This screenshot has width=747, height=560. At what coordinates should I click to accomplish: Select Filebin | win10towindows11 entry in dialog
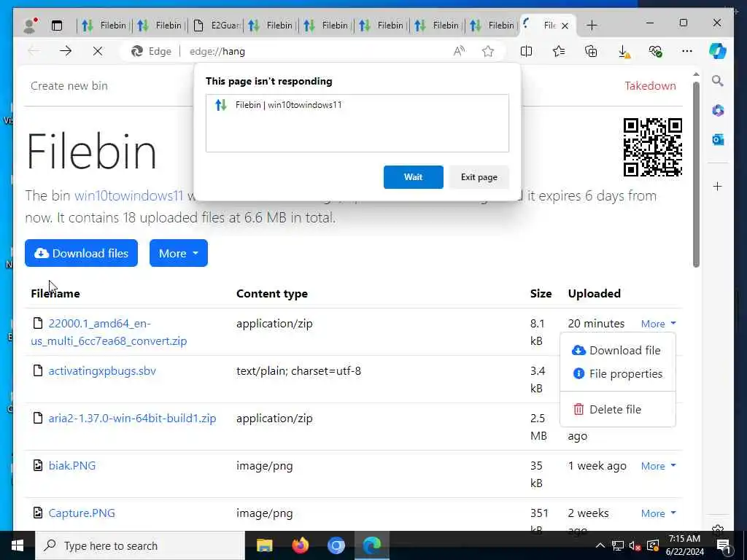click(x=357, y=105)
